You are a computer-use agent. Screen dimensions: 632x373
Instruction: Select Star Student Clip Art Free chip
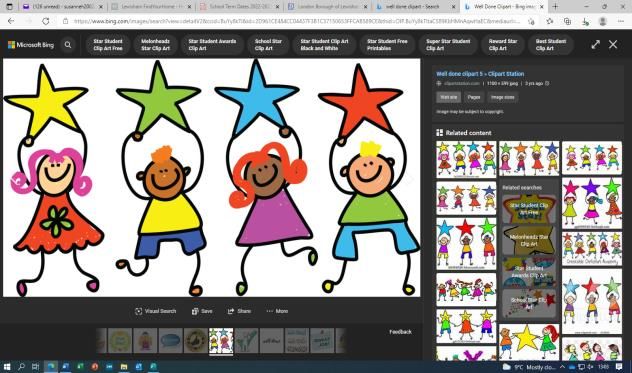[108, 45]
